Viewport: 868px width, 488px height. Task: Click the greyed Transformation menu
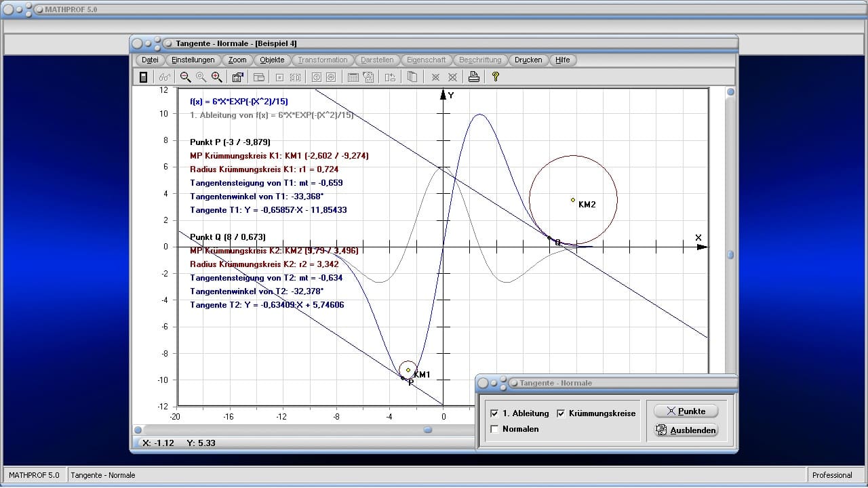pyautogui.click(x=323, y=60)
